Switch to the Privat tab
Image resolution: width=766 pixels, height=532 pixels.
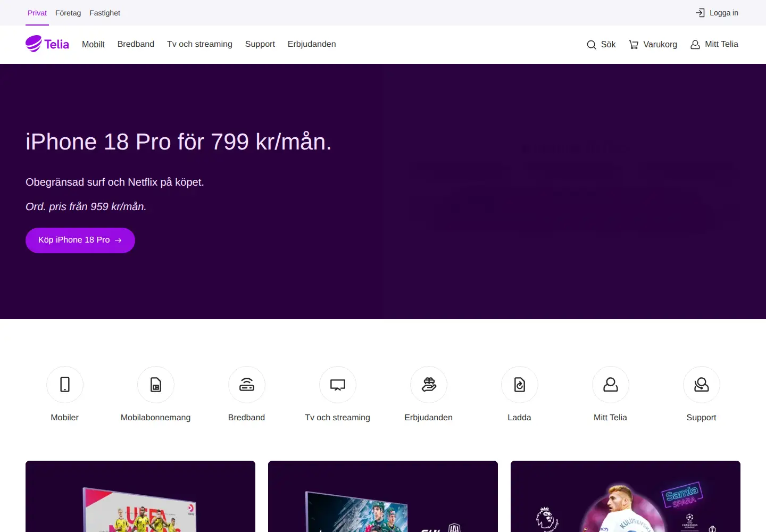point(37,13)
